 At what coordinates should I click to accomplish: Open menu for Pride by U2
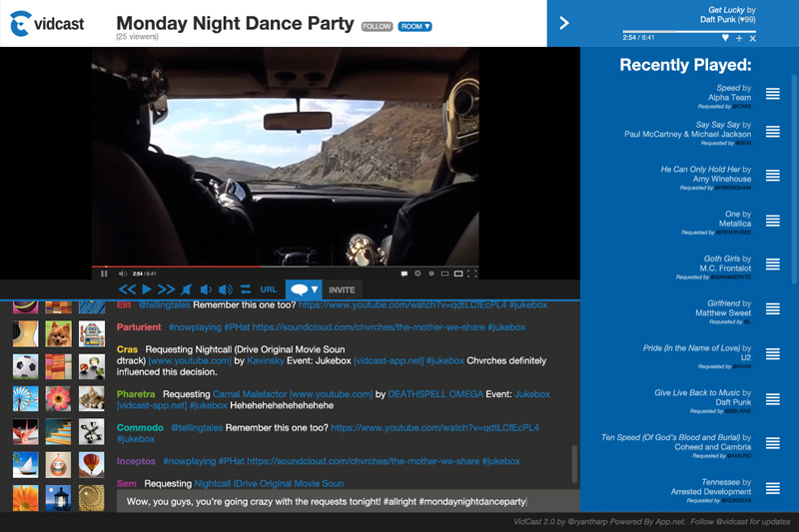[x=772, y=353]
